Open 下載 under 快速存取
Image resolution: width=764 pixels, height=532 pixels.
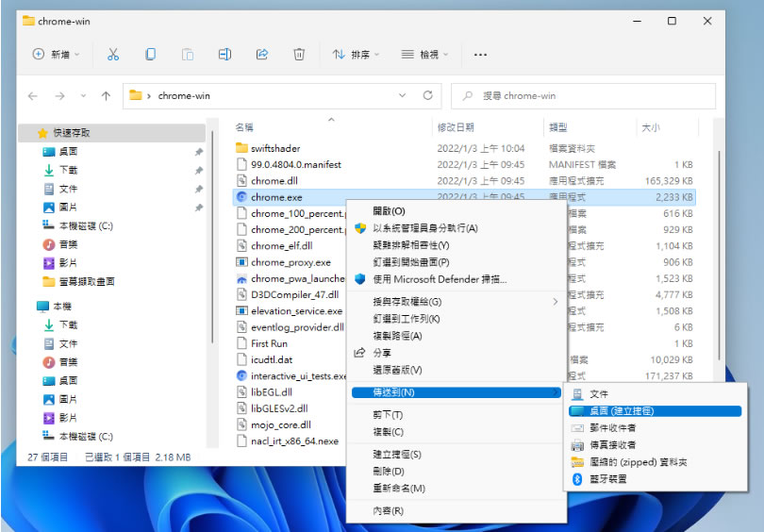(x=68, y=170)
